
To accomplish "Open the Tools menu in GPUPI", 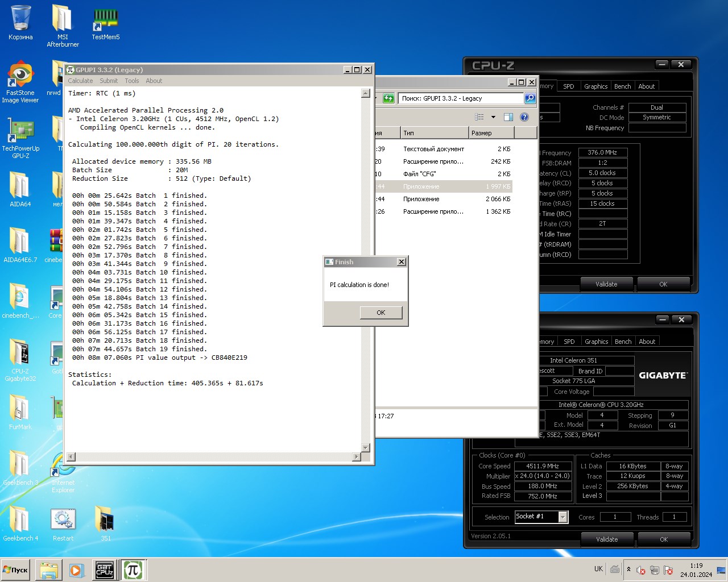I will pyautogui.click(x=132, y=81).
